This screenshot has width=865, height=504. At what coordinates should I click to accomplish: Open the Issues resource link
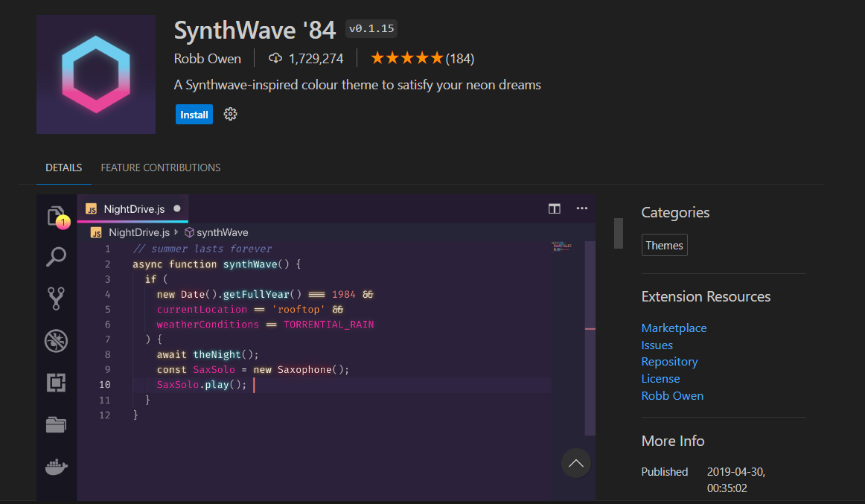coord(657,345)
